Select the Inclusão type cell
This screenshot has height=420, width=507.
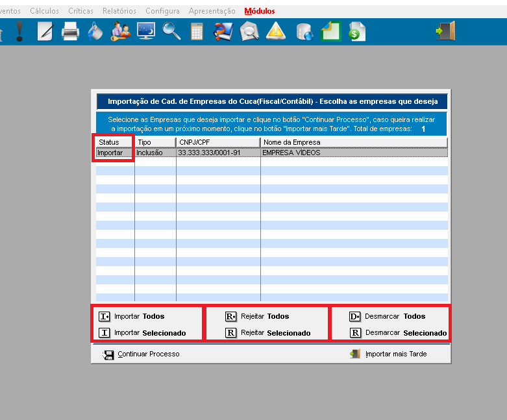coord(155,153)
